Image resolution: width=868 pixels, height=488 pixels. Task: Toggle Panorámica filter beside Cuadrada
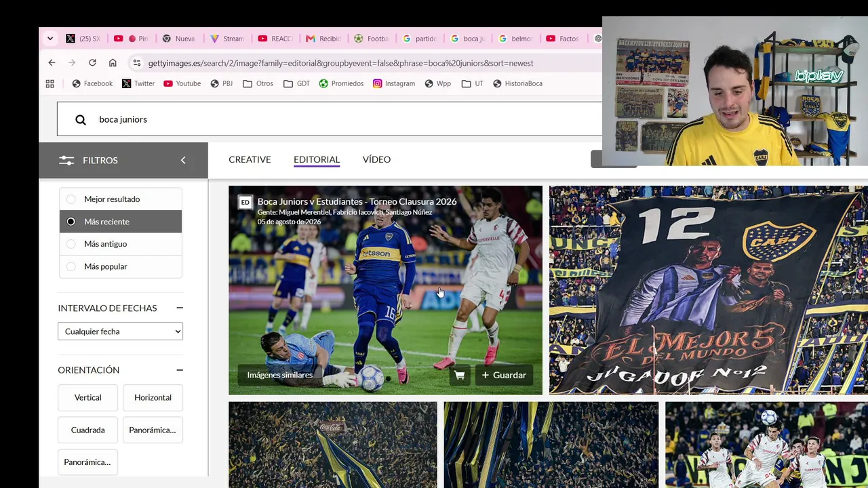point(153,430)
